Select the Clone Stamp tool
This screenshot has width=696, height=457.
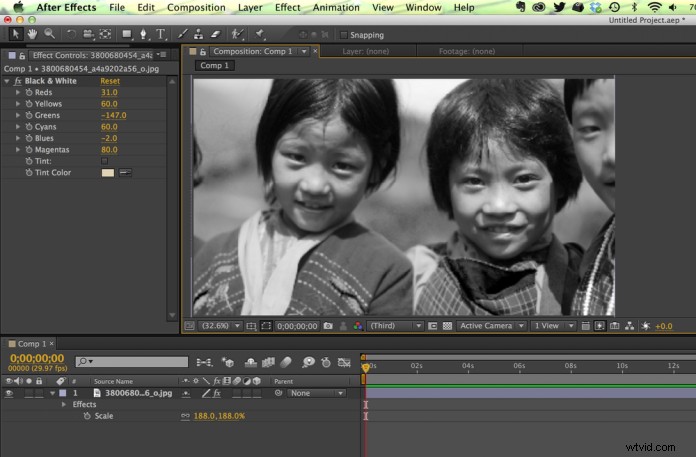coord(198,34)
